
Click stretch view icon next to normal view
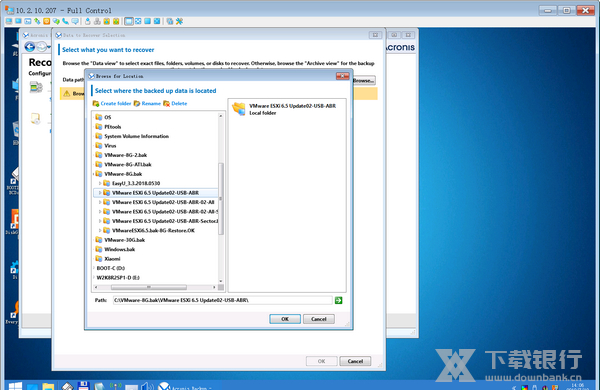(138, 21)
